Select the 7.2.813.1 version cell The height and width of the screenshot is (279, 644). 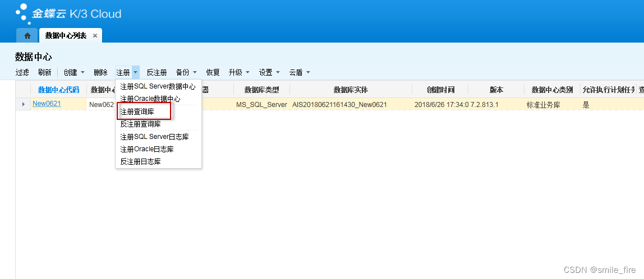tap(496, 105)
